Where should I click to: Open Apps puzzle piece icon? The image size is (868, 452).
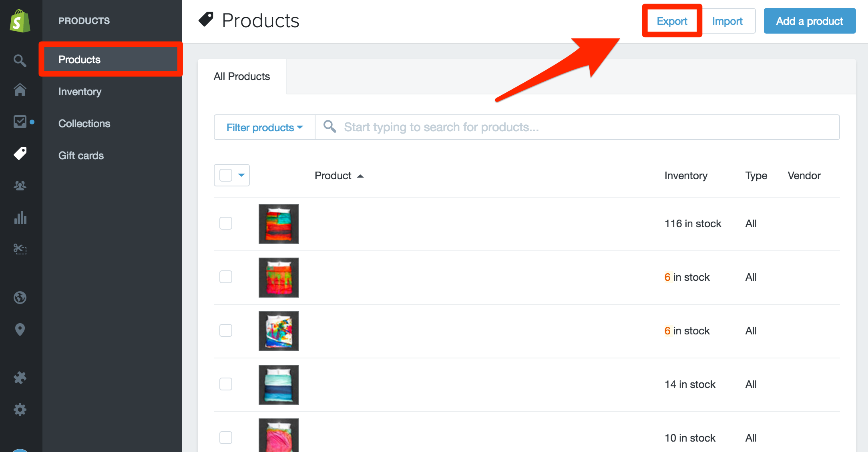tap(20, 378)
